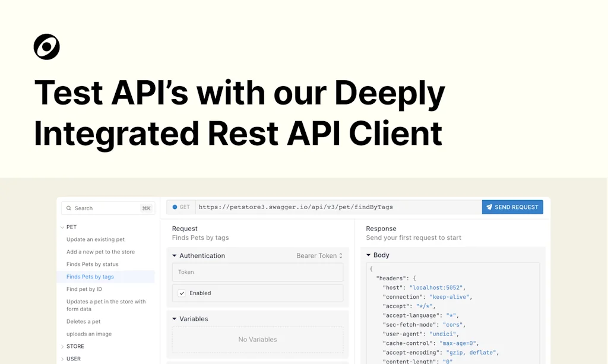Select Update an existing pet
Image resolution: width=608 pixels, height=364 pixels.
tap(96, 240)
